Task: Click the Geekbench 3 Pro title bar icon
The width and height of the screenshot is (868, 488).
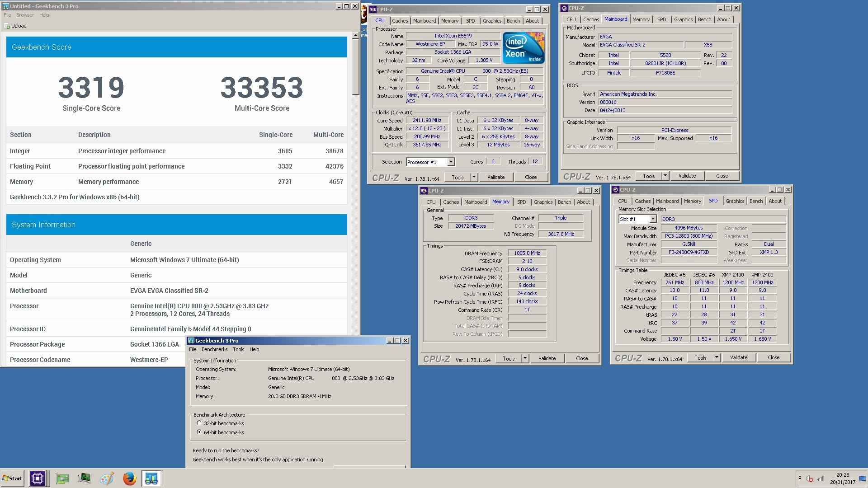Action: 191,341
